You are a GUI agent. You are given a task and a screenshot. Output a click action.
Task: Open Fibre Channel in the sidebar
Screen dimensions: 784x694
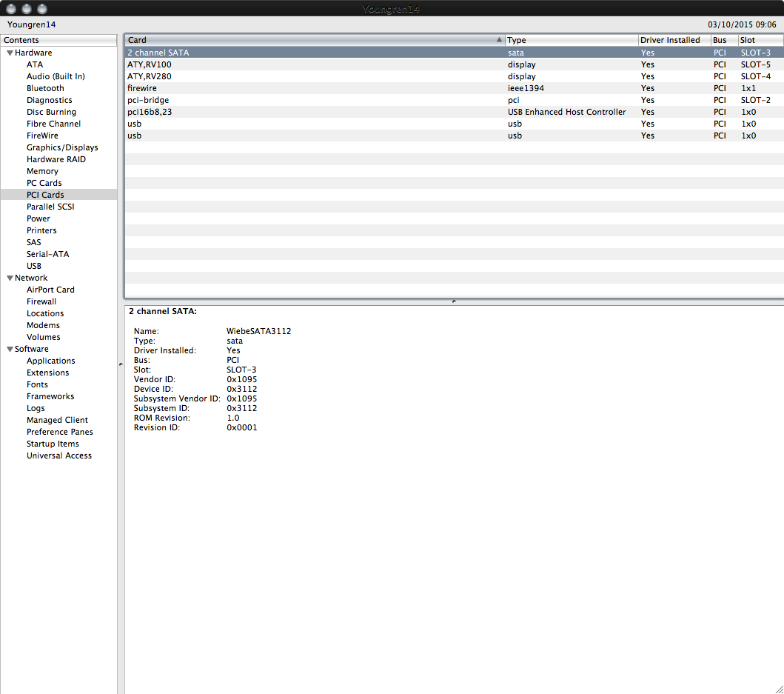(53, 124)
